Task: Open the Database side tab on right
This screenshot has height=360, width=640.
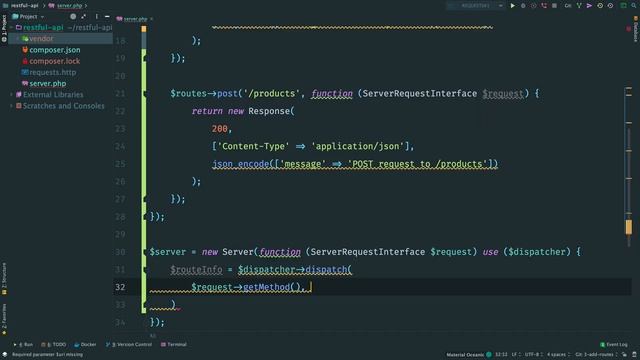Action: [636, 29]
